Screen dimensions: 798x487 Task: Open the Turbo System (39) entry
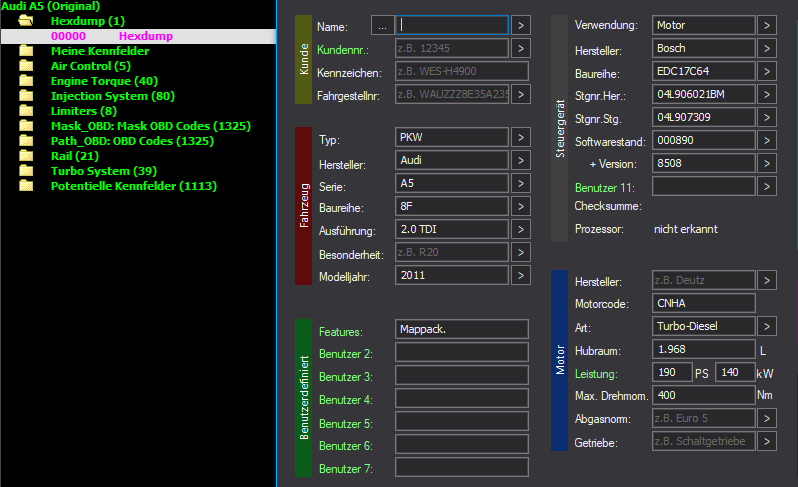[x=104, y=170]
